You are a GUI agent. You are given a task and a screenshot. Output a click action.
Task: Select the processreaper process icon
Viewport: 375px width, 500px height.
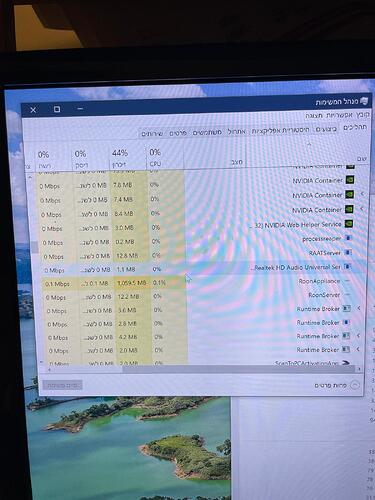[x=348, y=238]
